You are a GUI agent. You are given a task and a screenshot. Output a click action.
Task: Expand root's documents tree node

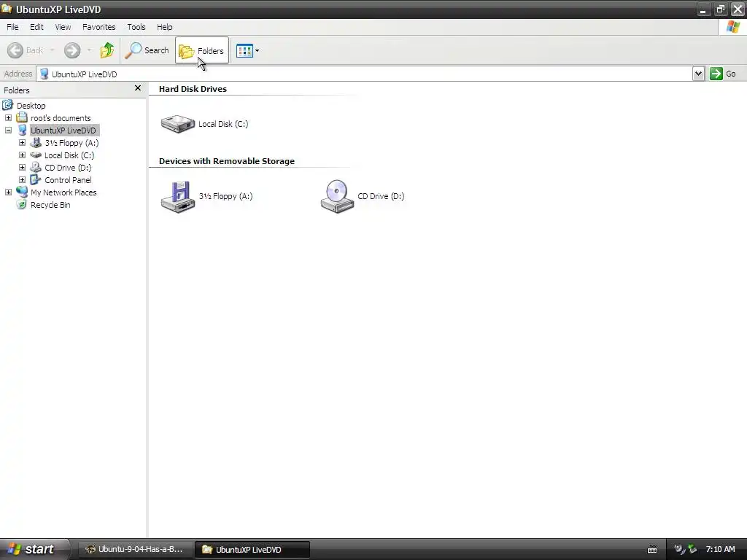pyautogui.click(x=8, y=117)
